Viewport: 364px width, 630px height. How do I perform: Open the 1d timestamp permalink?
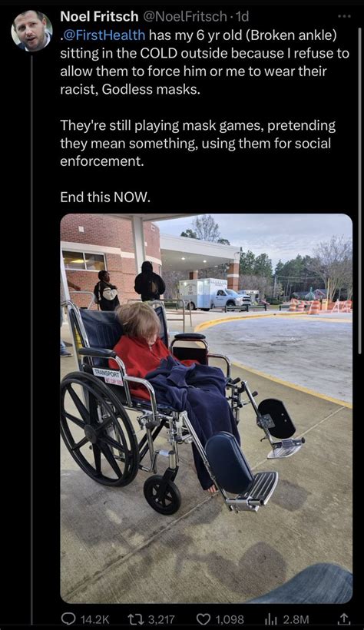(243, 16)
